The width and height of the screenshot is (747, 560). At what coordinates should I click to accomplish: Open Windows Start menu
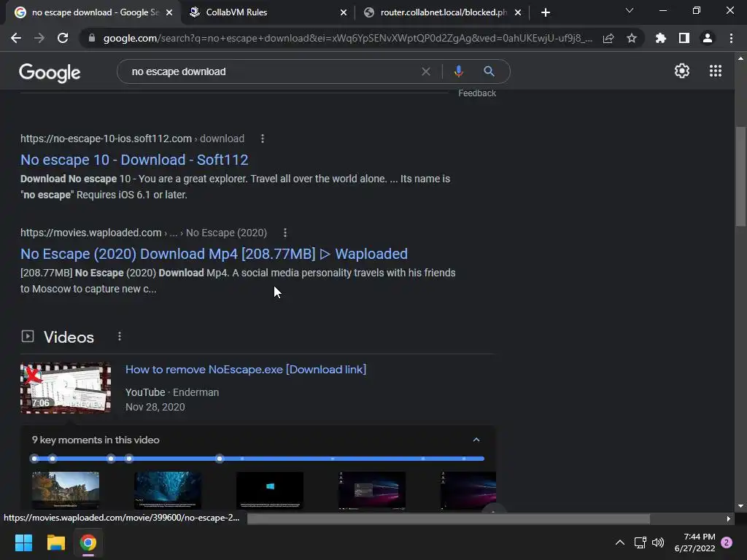click(x=23, y=542)
